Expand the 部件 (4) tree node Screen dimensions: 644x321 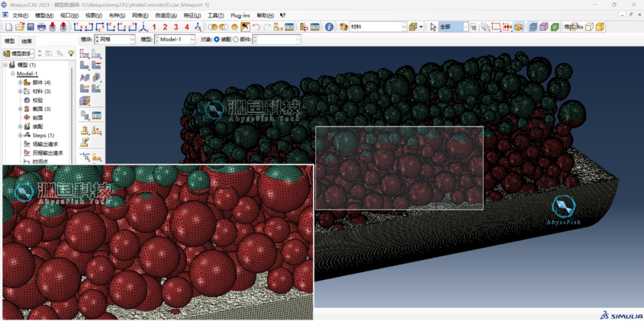[20, 82]
